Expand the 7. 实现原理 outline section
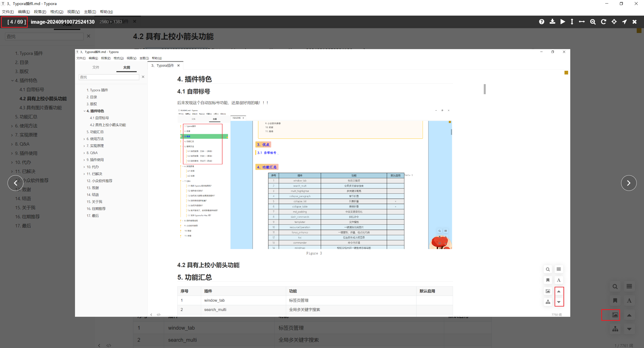 12,135
